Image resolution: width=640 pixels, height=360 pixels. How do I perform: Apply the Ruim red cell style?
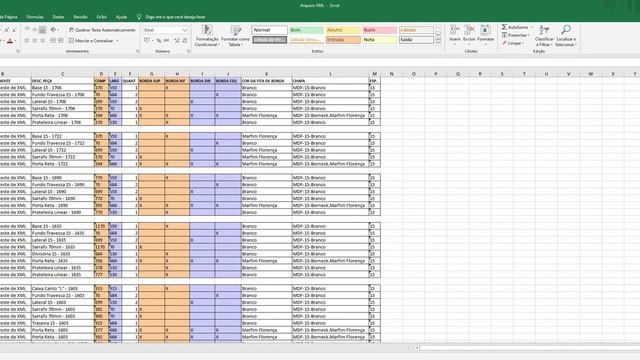380,30
